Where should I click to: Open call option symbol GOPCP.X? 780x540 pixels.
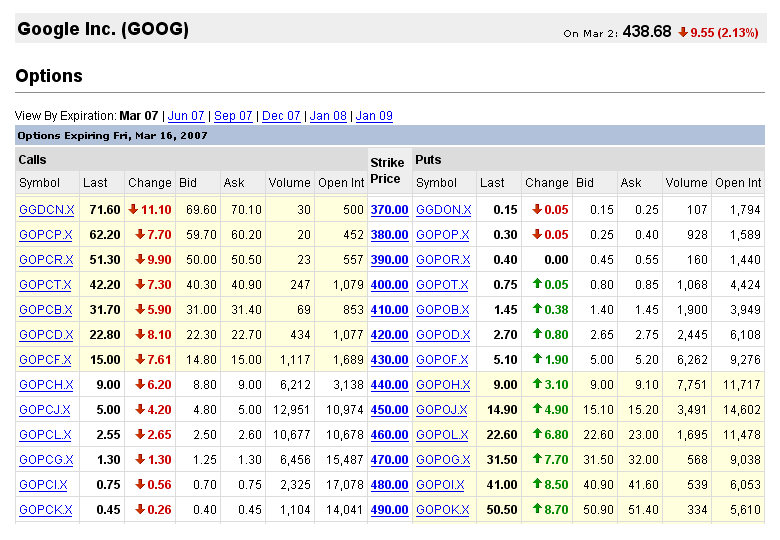pos(46,235)
